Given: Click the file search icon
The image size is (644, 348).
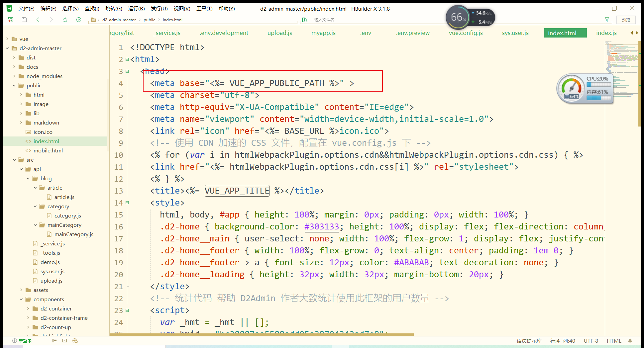Looking at the screenshot, I should 304,20.
